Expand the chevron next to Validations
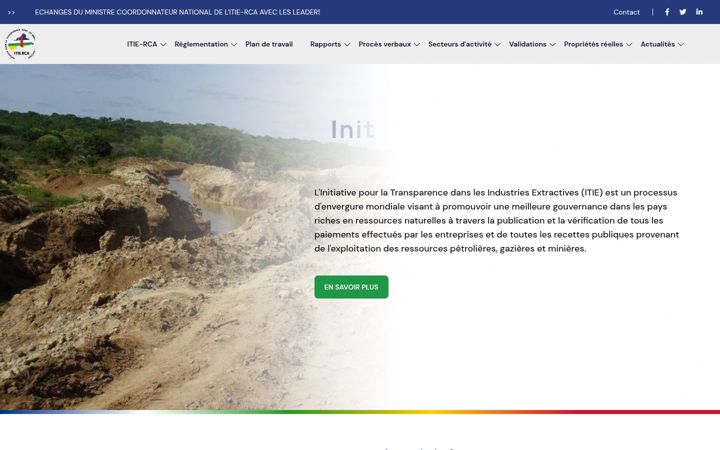720x450 pixels. (552, 45)
